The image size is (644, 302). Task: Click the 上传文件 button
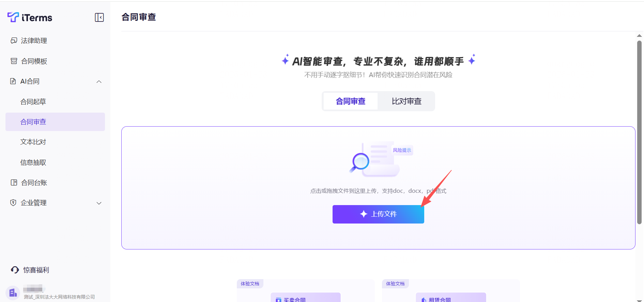tap(378, 214)
